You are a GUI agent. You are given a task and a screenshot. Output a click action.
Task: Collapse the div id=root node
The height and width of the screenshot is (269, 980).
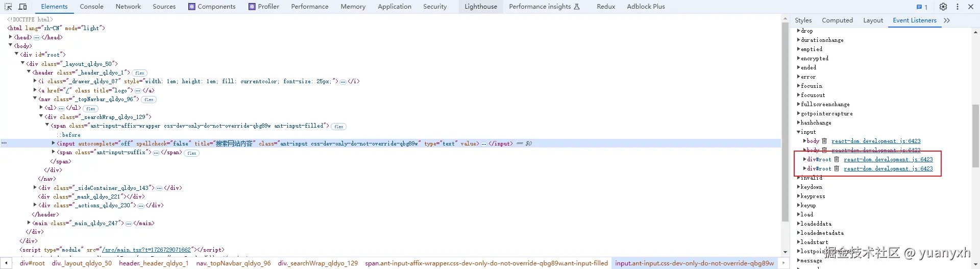17,54
